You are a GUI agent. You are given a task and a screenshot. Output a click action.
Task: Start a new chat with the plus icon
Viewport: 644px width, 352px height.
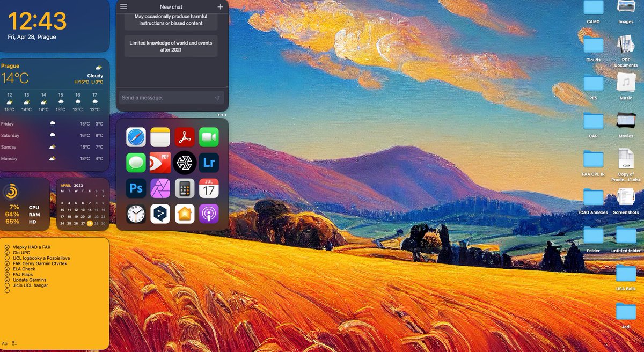click(x=220, y=6)
